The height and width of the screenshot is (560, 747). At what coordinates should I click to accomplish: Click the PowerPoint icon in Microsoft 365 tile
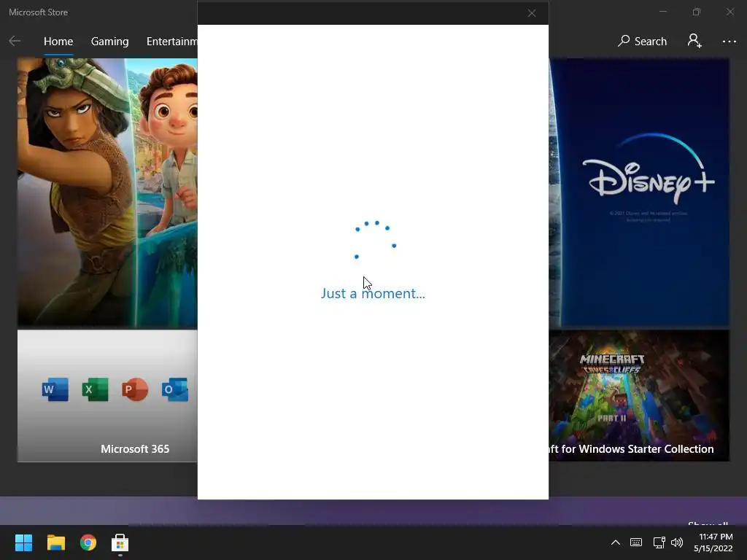(x=135, y=389)
